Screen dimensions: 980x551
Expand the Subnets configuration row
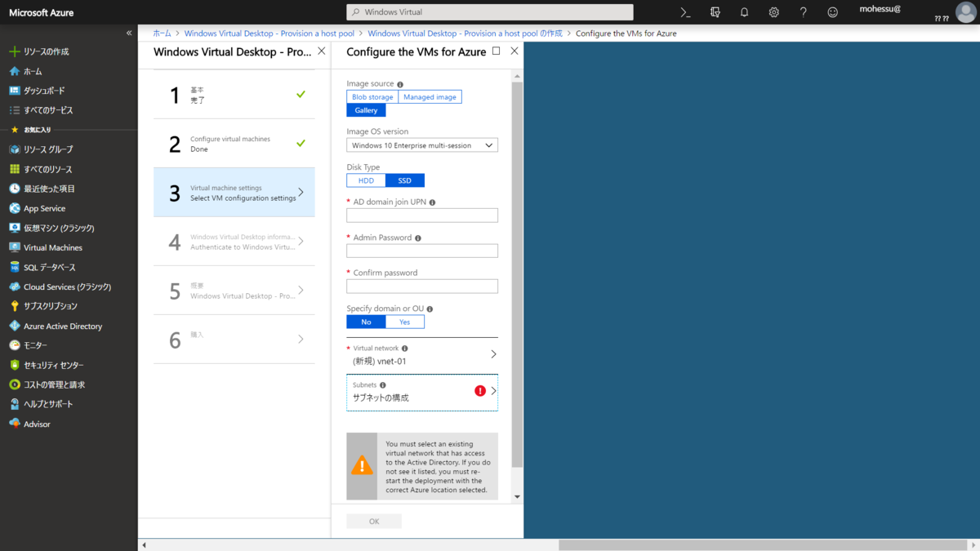coord(422,392)
